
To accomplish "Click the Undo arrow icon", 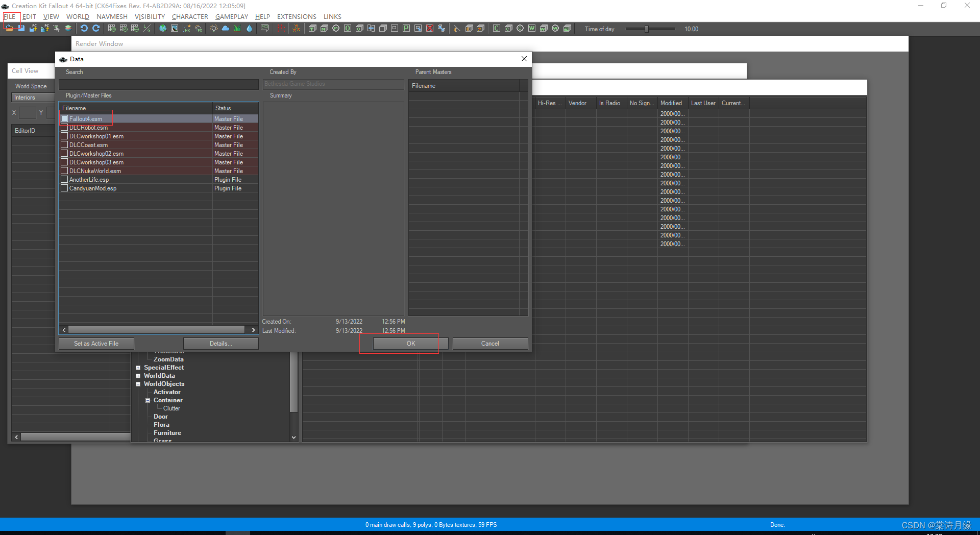I will tap(84, 29).
